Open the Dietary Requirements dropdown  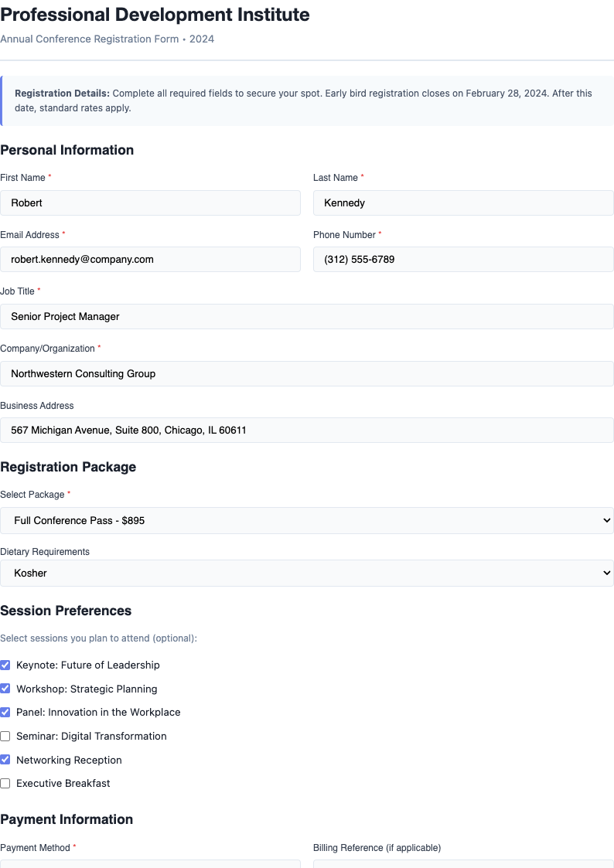(307, 573)
